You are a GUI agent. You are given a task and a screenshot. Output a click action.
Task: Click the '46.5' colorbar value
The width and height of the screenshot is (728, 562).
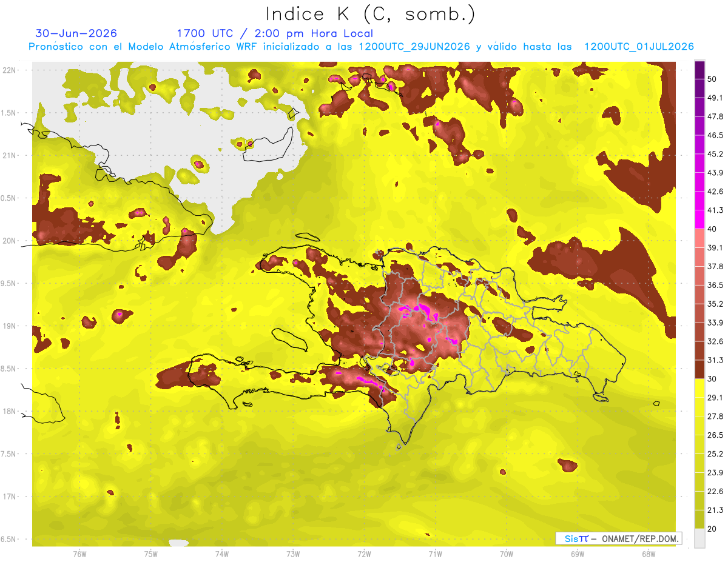point(715,135)
